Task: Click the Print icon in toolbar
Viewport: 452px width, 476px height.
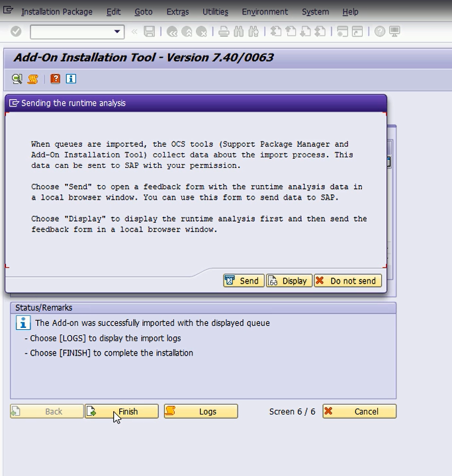Action: (x=224, y=32)
